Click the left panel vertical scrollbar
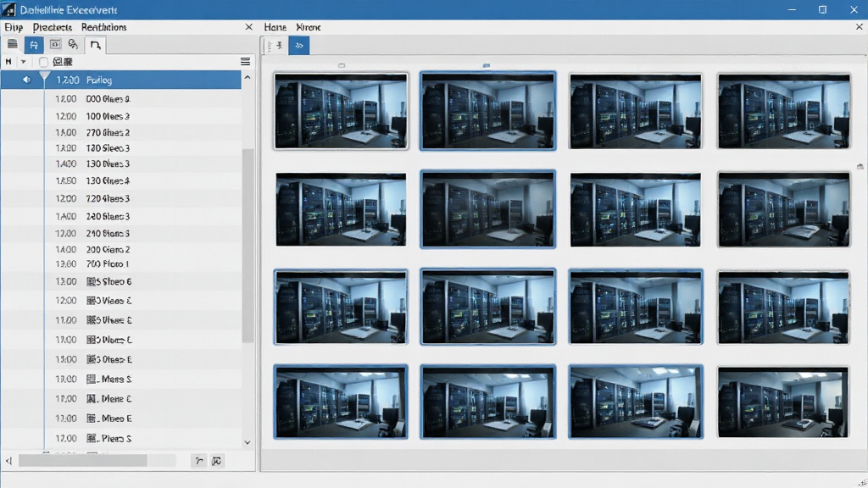Image resolution: width=868 pixels, height=488 pixels. pyautogui.click(x=248, y=245)
